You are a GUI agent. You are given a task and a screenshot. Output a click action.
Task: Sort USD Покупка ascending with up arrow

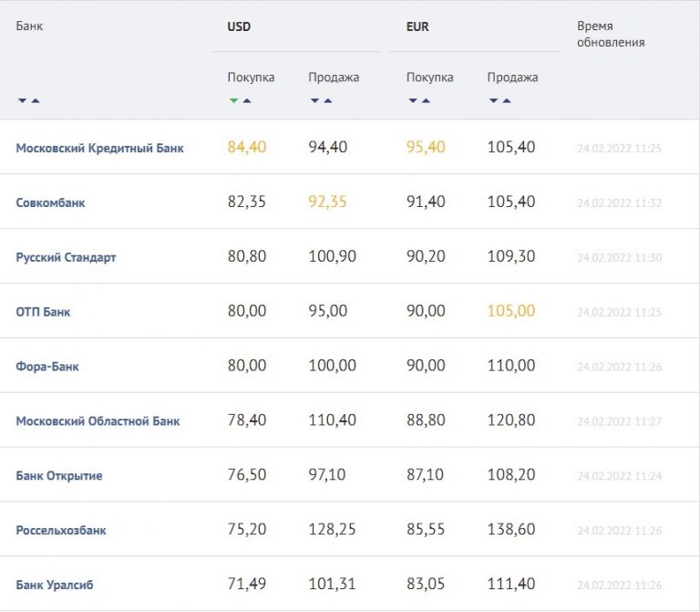[247, 100]
